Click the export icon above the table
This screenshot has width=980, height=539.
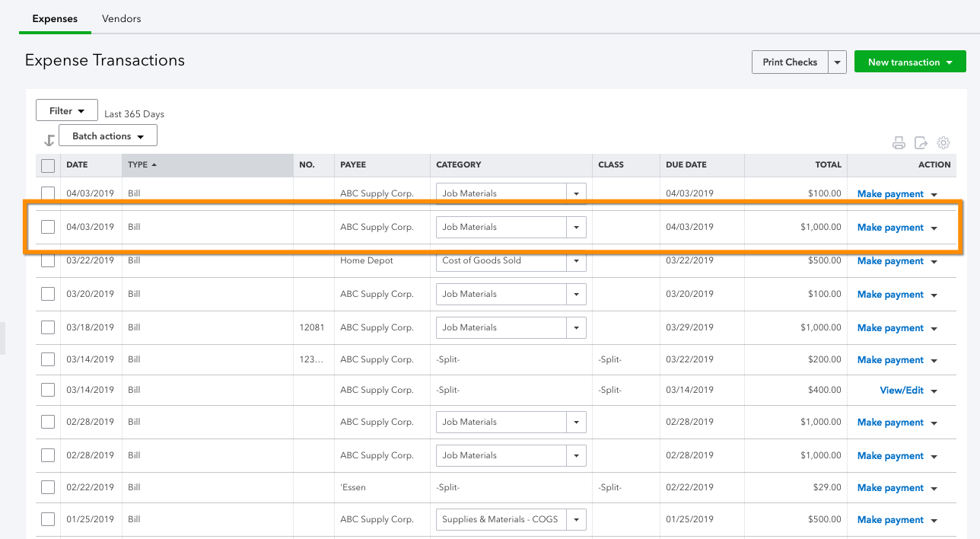click(921, 142)
